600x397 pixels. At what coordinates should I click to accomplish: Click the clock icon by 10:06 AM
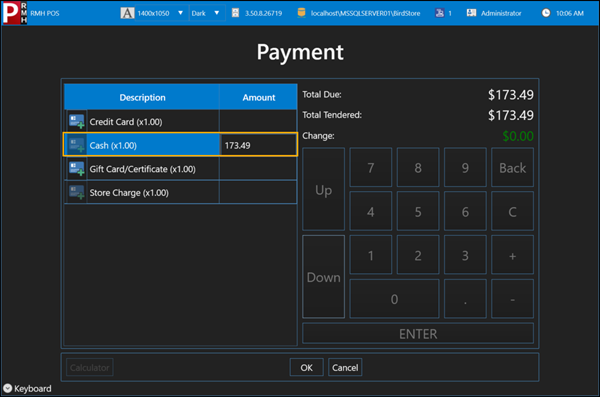(x=546, y=13)
